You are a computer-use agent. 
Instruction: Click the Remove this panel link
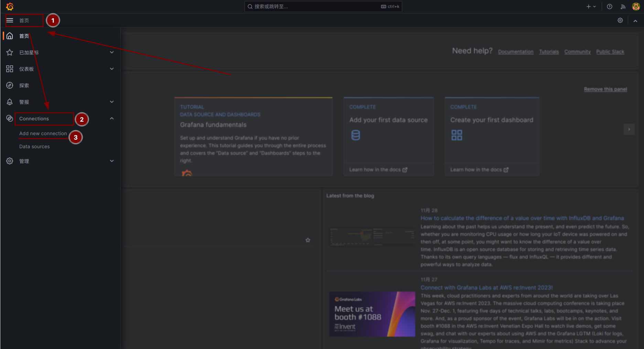pos(605,89)
